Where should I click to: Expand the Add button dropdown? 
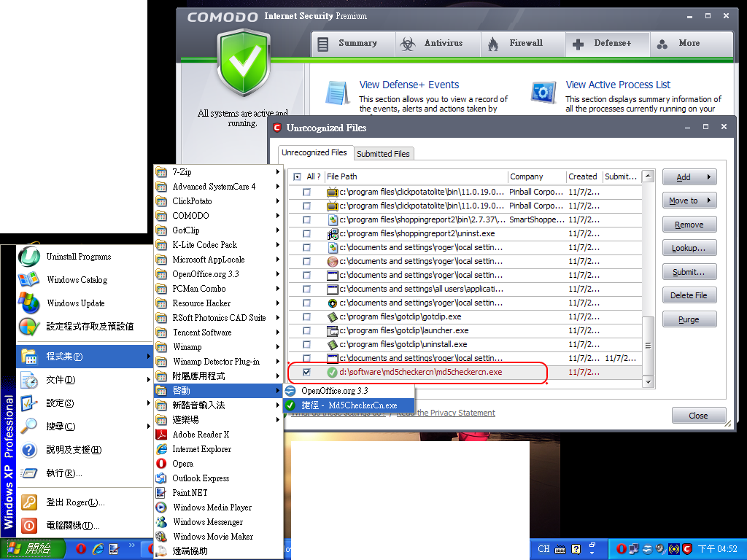tap(709, 177)
